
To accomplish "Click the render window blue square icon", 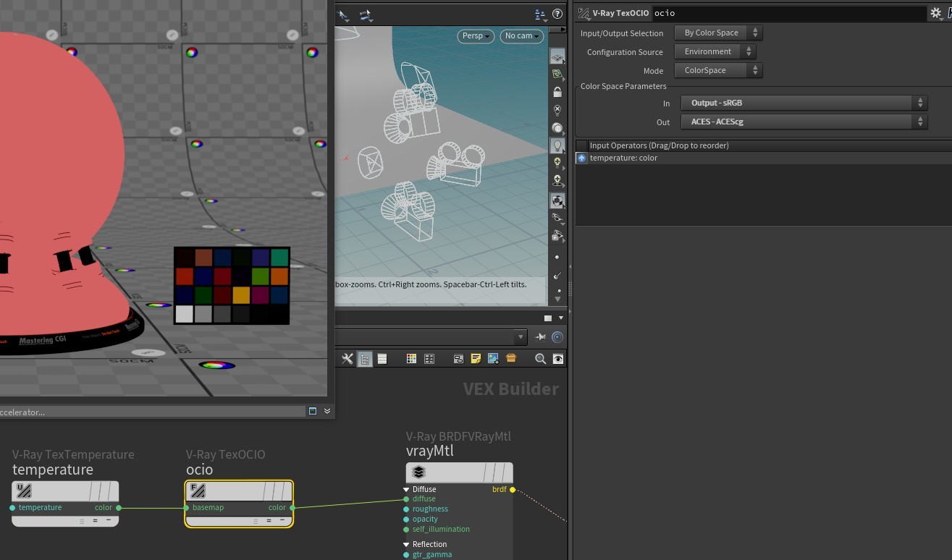I will pyautogui.click(x=313, y=411).
